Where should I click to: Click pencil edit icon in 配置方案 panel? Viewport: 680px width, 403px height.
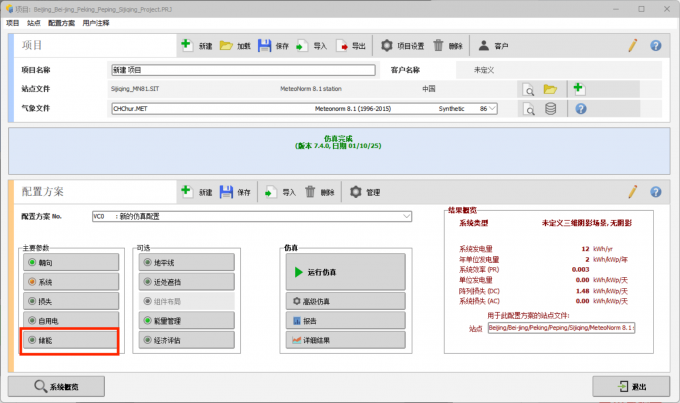633,191
